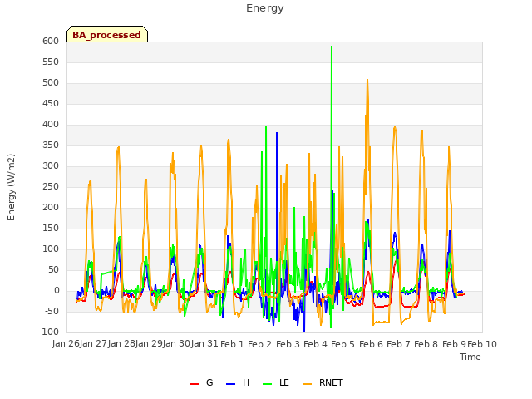
Task: Click the 350 y-axis value
Action: 51,145
